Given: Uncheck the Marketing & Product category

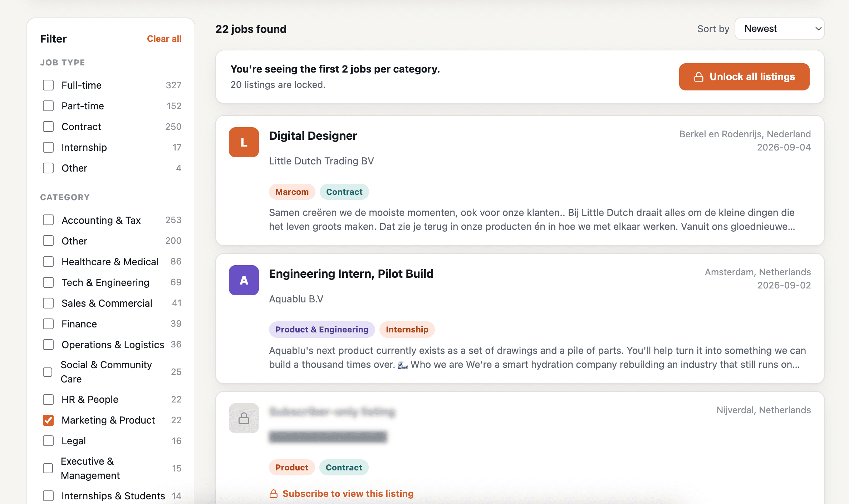Looking at the screenshot, I should click(x=48, y=420).
